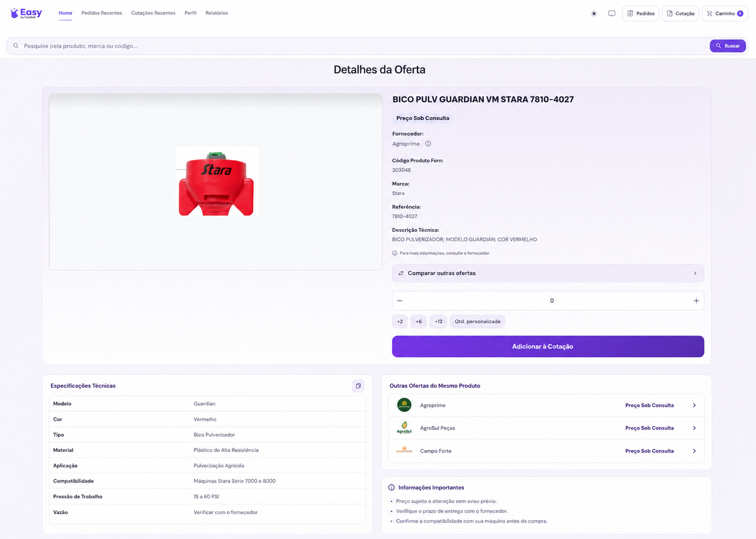Click the reference value 7810-4027
Image resolution: width=756 pixels, height=539 pixels.
pos(404,216)
